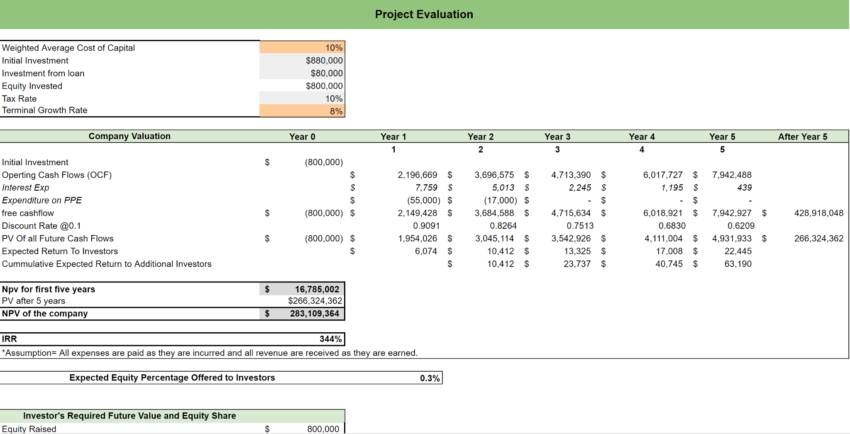
Task: Select Interest Exp value 5,013
Action: click(x=504, y=187)
